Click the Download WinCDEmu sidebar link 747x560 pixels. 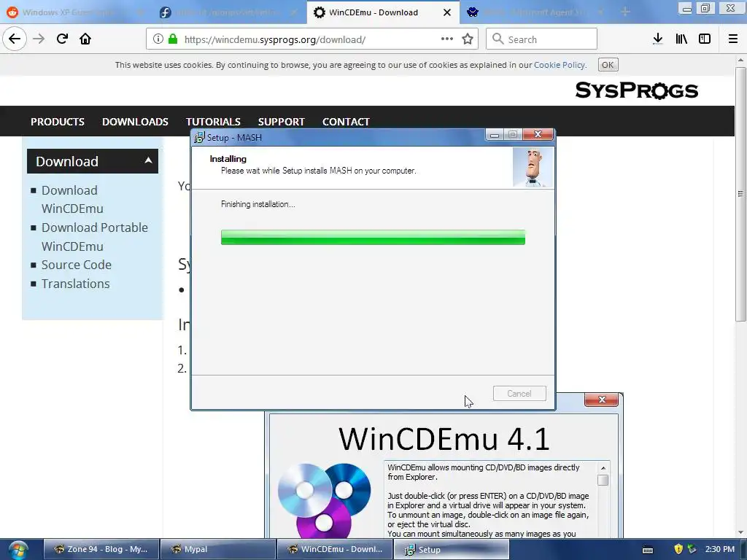(x=72, y=200)
